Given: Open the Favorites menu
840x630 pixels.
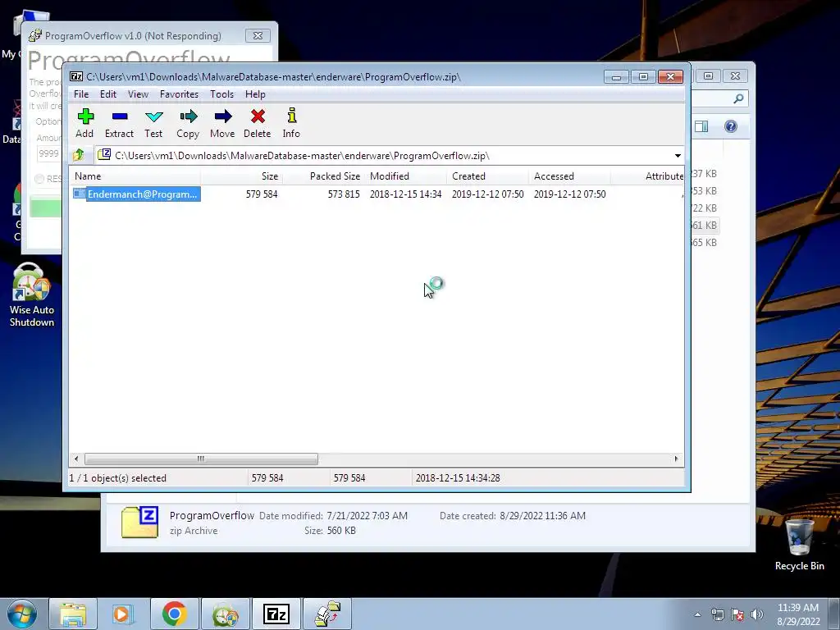Looking at the screenshot, I should 180,94.
